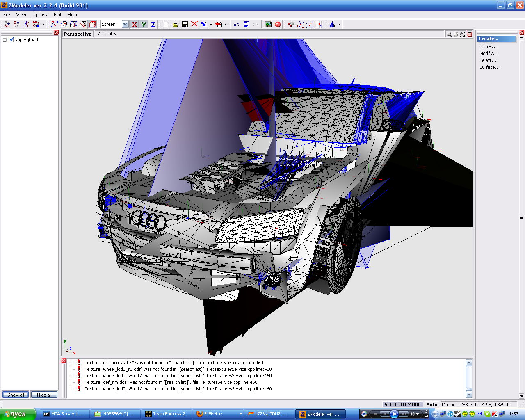Click the Open file folder icon
The width and height of the screenshot is (525, 420).
click(176, 24)
